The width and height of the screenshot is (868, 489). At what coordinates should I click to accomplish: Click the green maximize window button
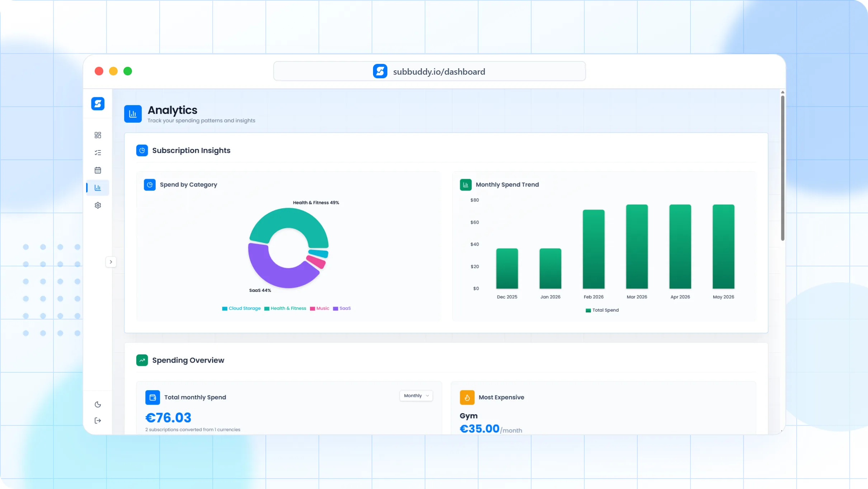128,71
